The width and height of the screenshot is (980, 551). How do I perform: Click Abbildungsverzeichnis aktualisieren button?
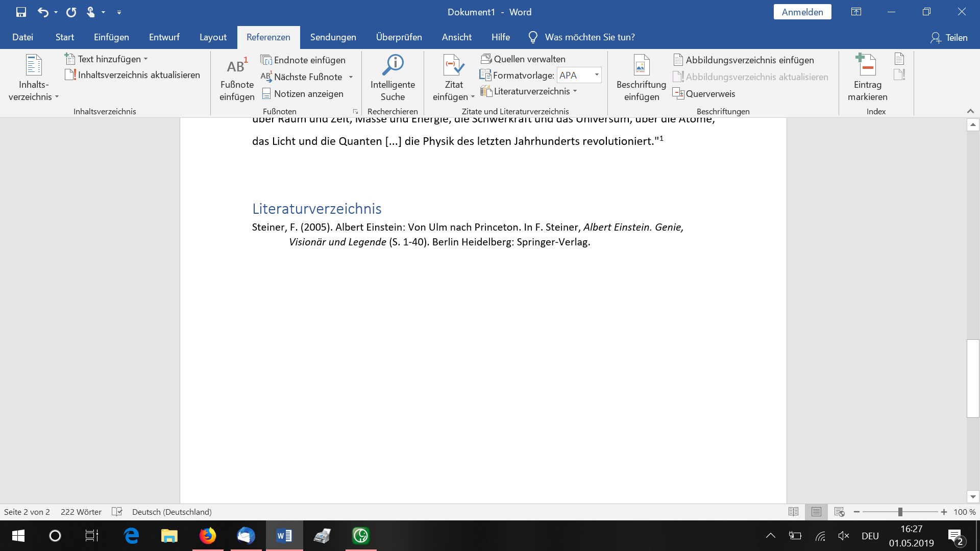point(750,76)
